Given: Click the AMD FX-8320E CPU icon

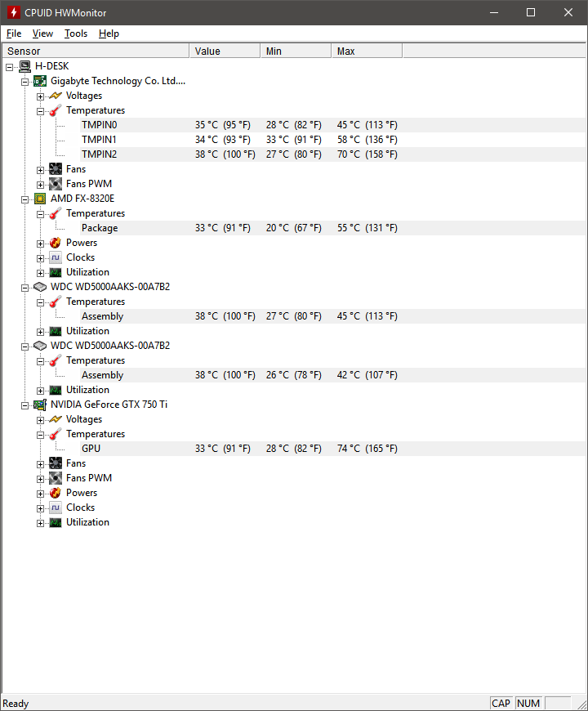Looking at the screenshot, I should [x=40, y=199].
